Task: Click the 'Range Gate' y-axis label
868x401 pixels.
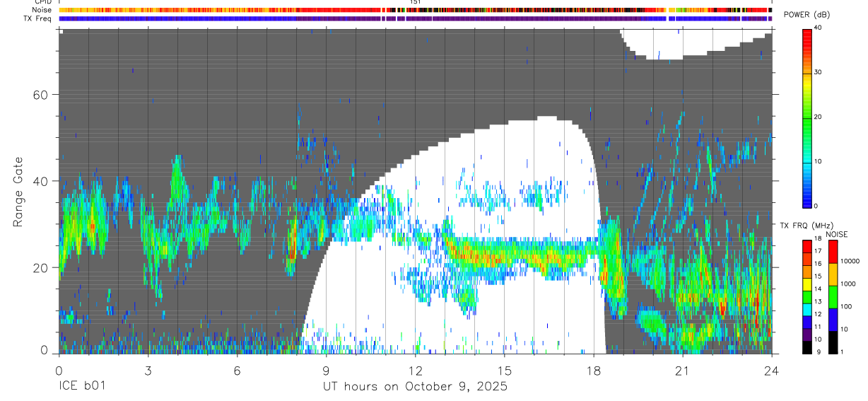Action: click(18, 192)
